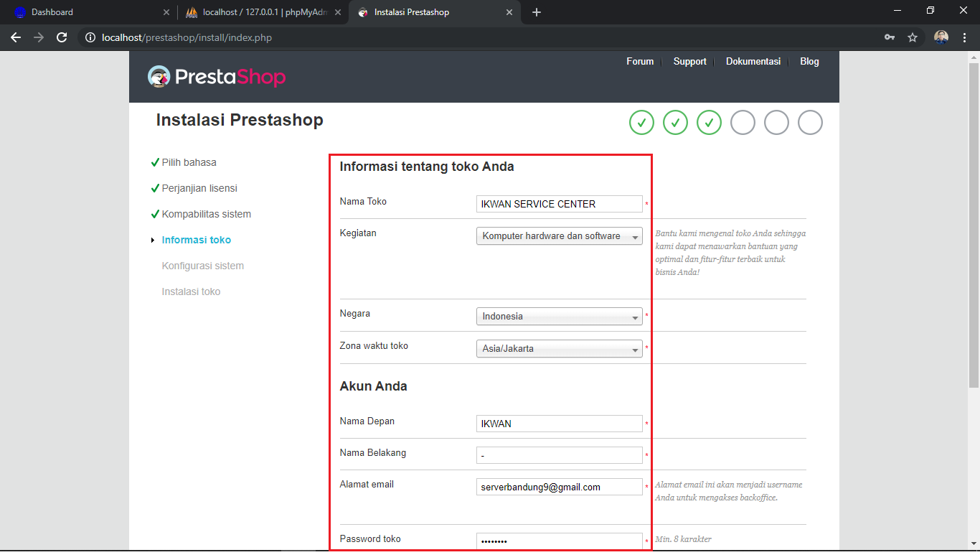Click fourth empty step circle
980x560 pixels.
tap(743, 123)
